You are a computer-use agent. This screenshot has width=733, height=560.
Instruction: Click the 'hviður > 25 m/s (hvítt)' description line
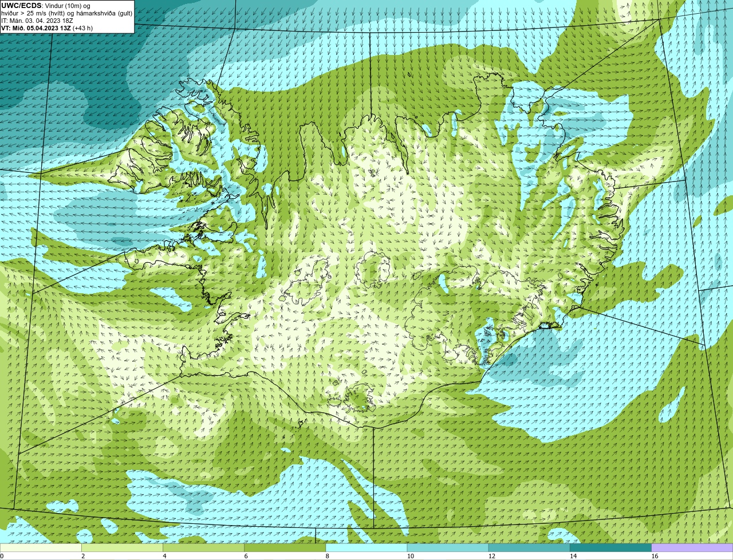tap(66, 13)
